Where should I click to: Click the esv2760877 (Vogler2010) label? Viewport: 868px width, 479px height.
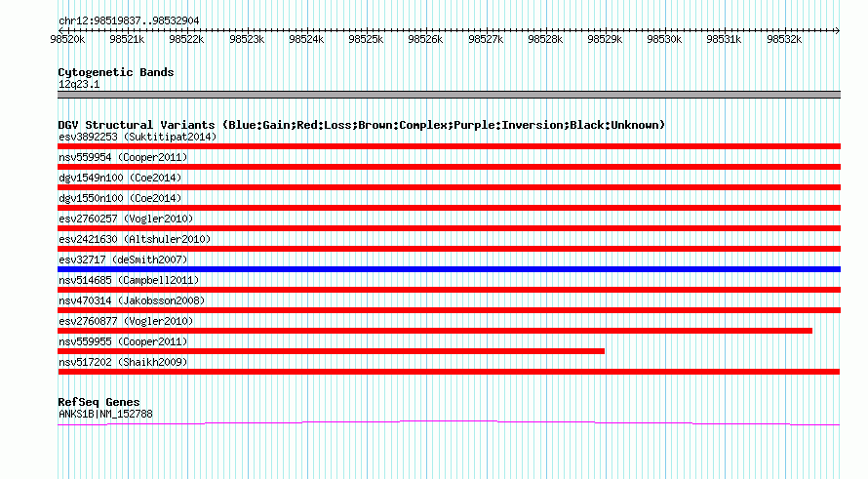[x=126, y=321]
